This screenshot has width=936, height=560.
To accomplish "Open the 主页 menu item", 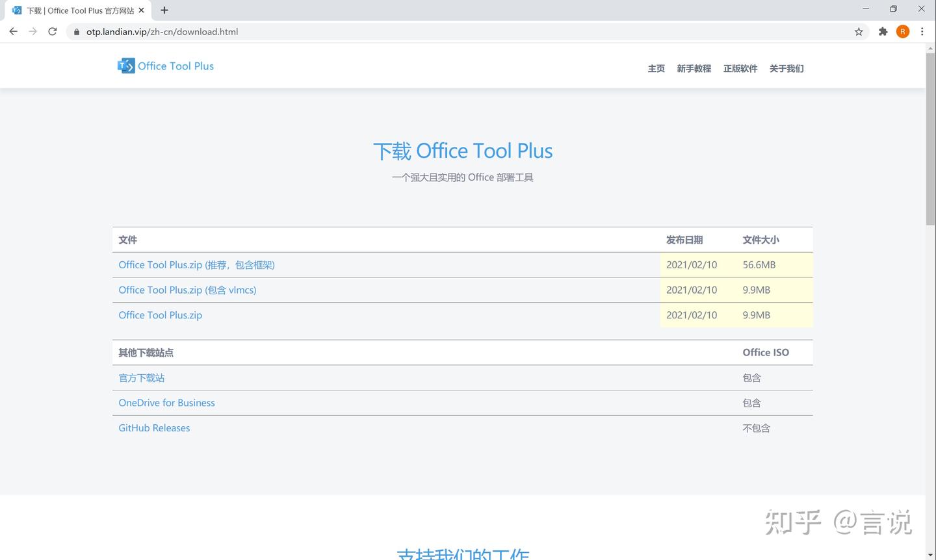I will [x=656, y=68].
